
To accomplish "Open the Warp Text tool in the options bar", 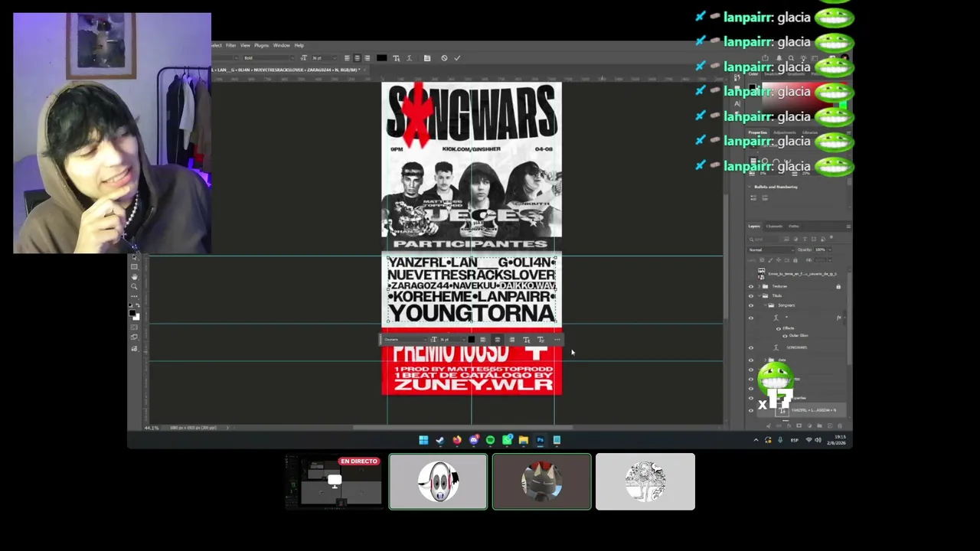I will 409,58.
